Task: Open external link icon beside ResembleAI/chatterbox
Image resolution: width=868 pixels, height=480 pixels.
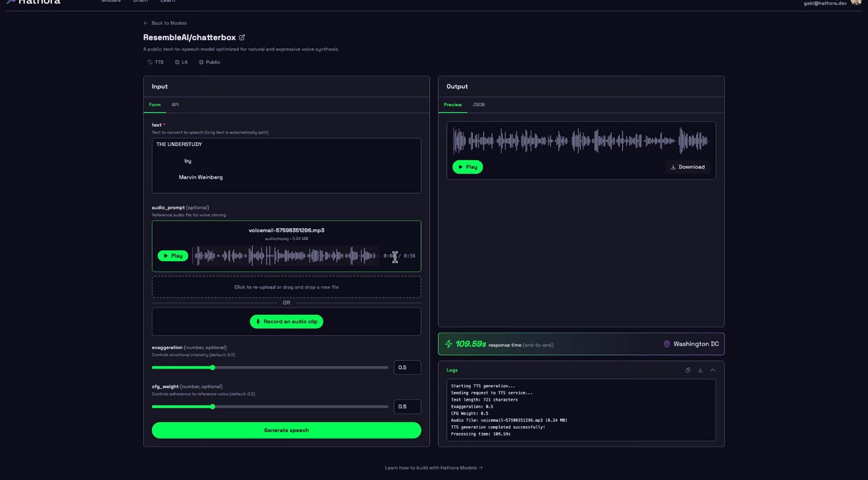Action: [x=242, y=37]
